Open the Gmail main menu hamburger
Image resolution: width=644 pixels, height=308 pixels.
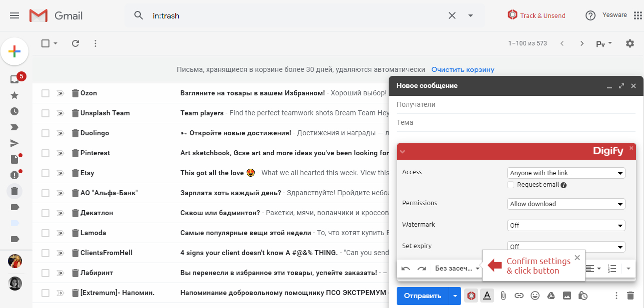[x=14, y=15]
